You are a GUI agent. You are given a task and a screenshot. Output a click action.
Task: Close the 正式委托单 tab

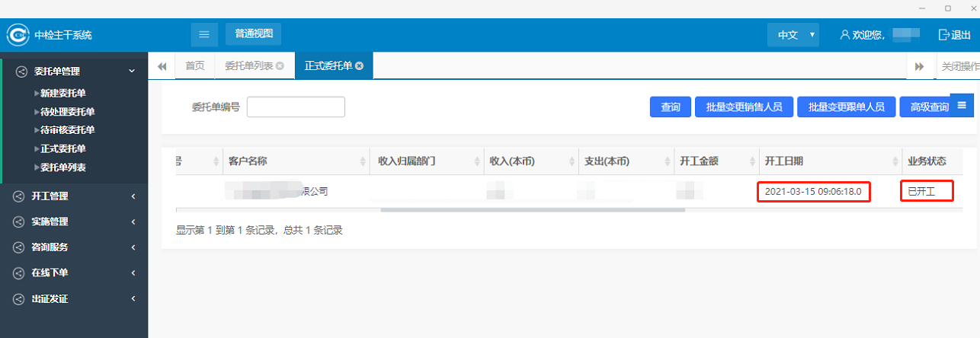tap(359, 66)
